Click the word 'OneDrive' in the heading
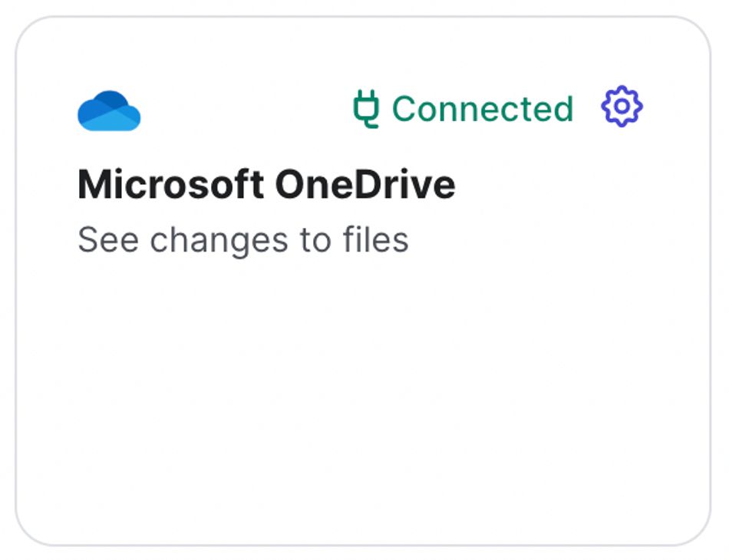This screenshot has width=729, height=560. coord(365,185)
